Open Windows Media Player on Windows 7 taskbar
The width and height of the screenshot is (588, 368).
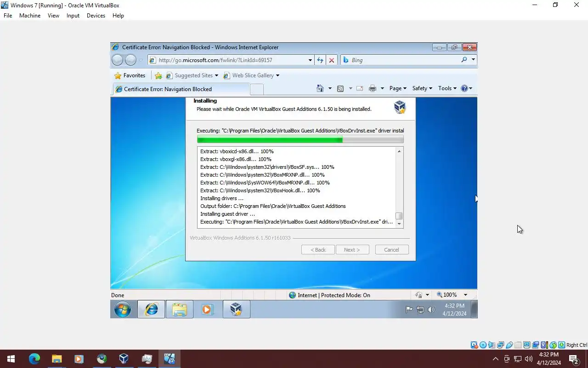click(x=207, y=310)
